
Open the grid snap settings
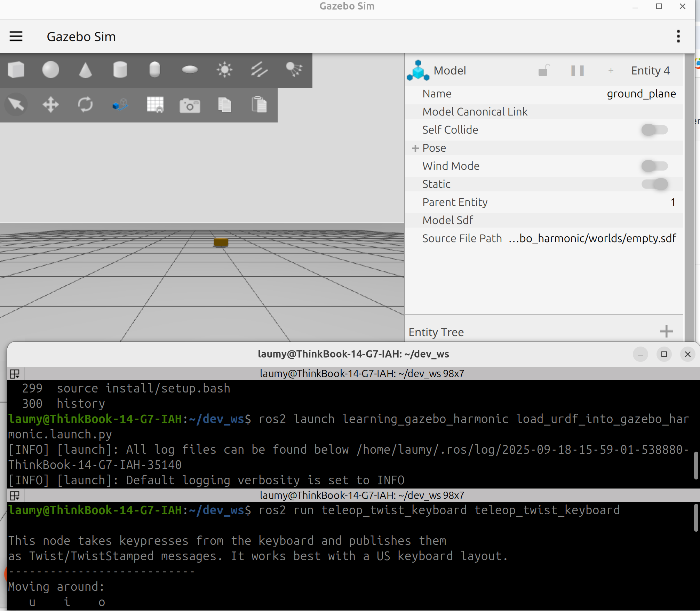pyautogui.click(x=155, y=105)
